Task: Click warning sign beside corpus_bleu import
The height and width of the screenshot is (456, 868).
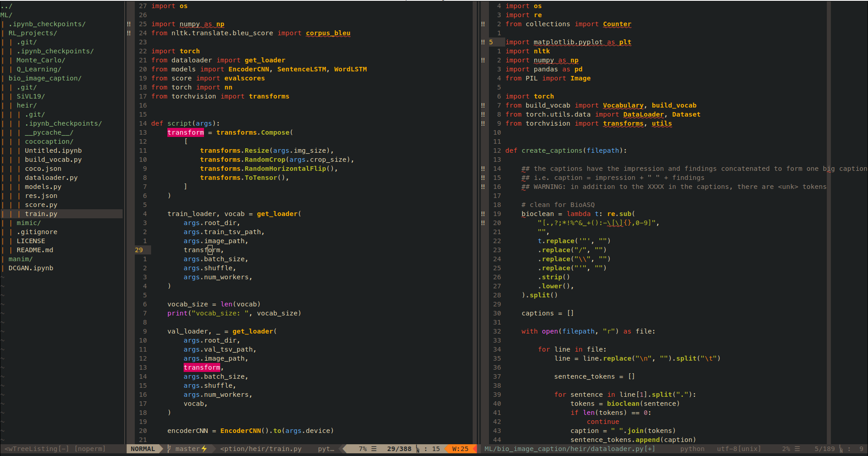Action: [x=129, y=33]
